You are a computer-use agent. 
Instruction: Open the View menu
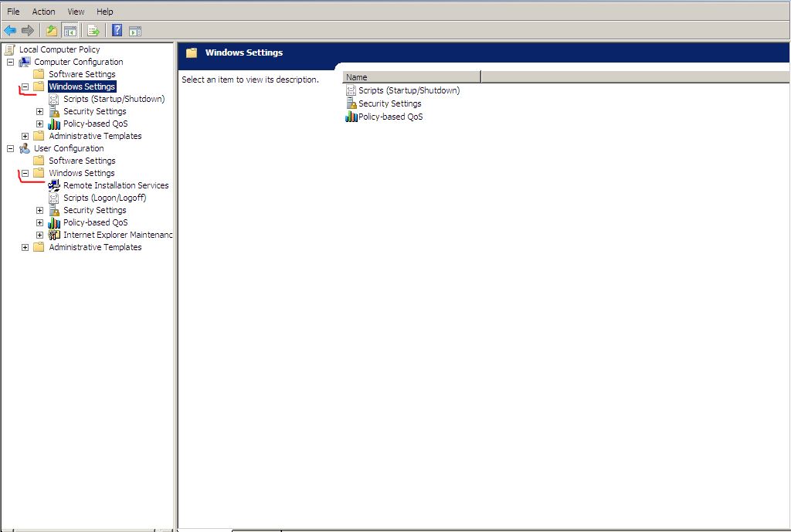[x=76, y=12]
